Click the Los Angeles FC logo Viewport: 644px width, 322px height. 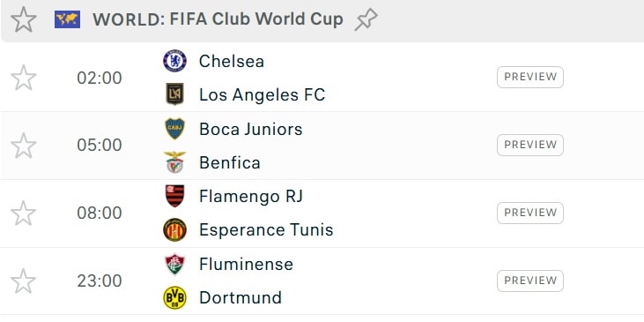(x=174, y=94)
